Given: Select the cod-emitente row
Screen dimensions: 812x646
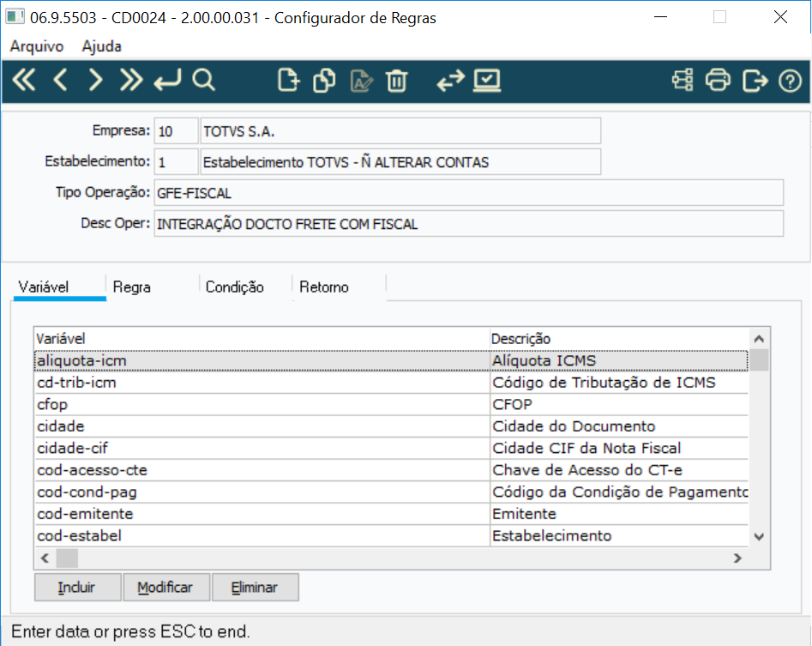Looking at the screenshot, I should 391,514.
